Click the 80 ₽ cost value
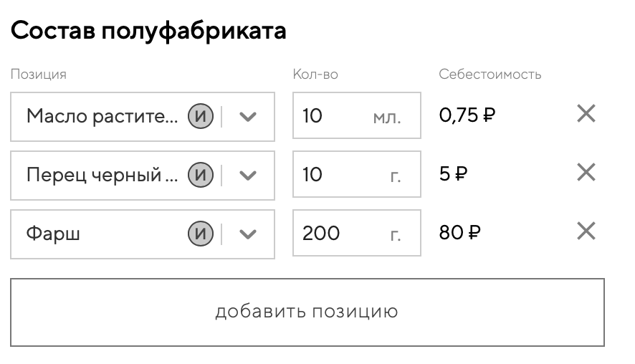 tap(459, 232)
